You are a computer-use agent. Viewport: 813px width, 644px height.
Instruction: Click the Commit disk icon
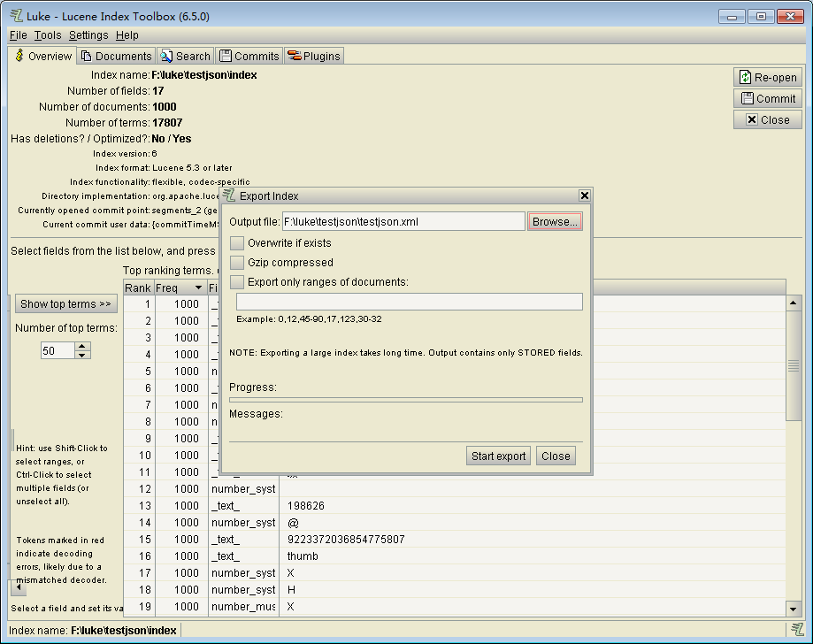click(748, 98)
